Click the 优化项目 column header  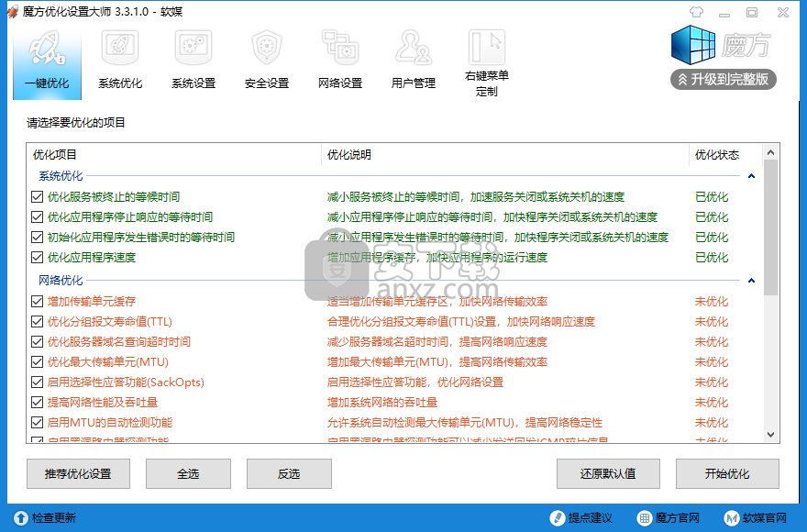(174, 154)
